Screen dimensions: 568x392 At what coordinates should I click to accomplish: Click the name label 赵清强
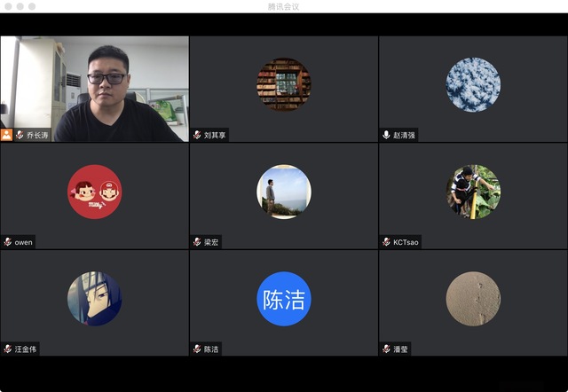[x=405, y=136]
